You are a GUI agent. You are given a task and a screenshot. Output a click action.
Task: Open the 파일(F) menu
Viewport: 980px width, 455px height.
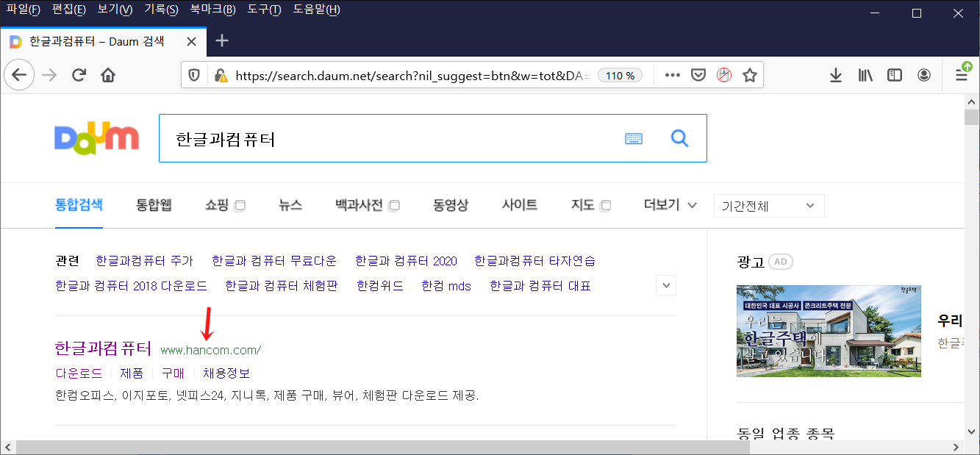tap(24, 10)
